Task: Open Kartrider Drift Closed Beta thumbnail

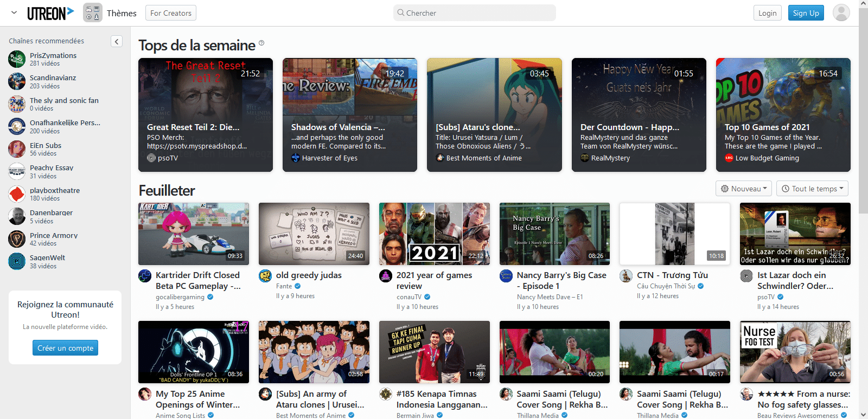Action: [194, 234]
